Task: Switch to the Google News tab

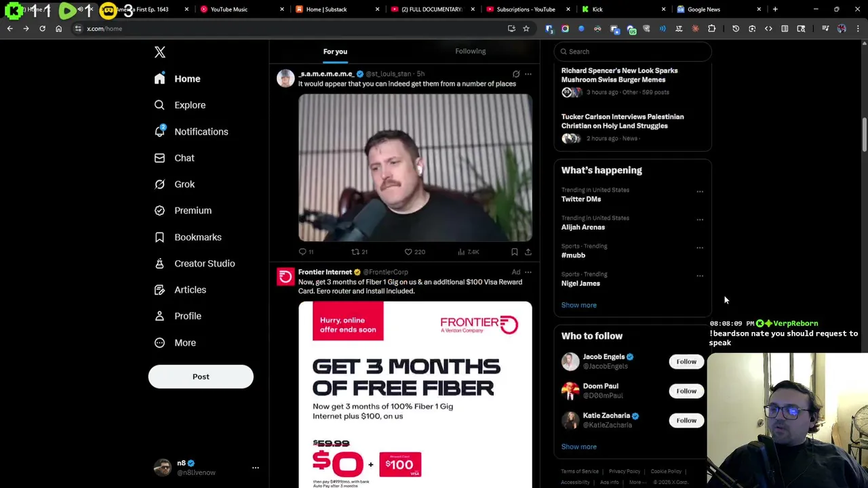Action: coord(719,9)
